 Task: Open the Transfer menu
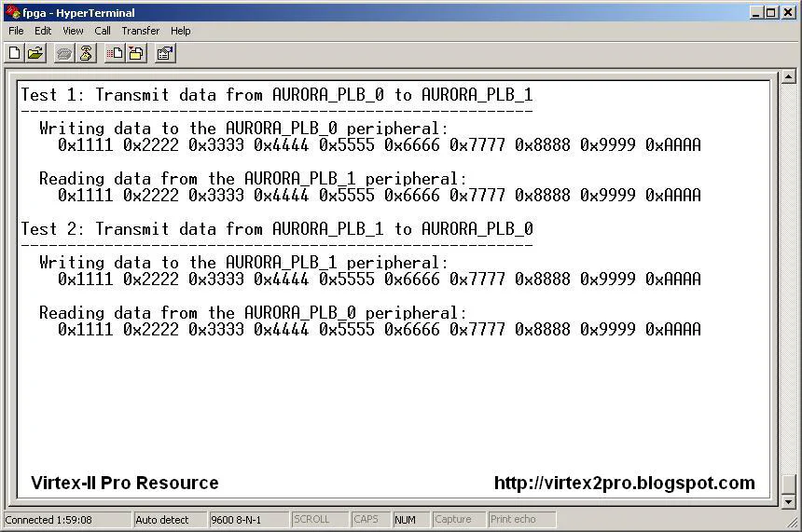(140, 31)
